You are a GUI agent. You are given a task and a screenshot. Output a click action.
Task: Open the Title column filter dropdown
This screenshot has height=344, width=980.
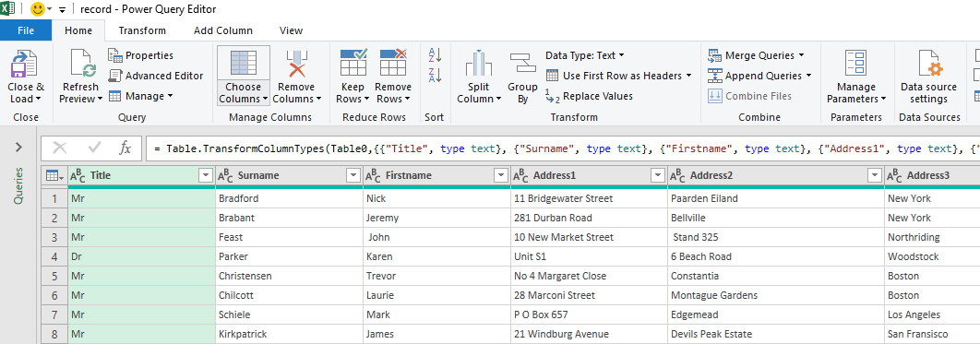point(206,176)
